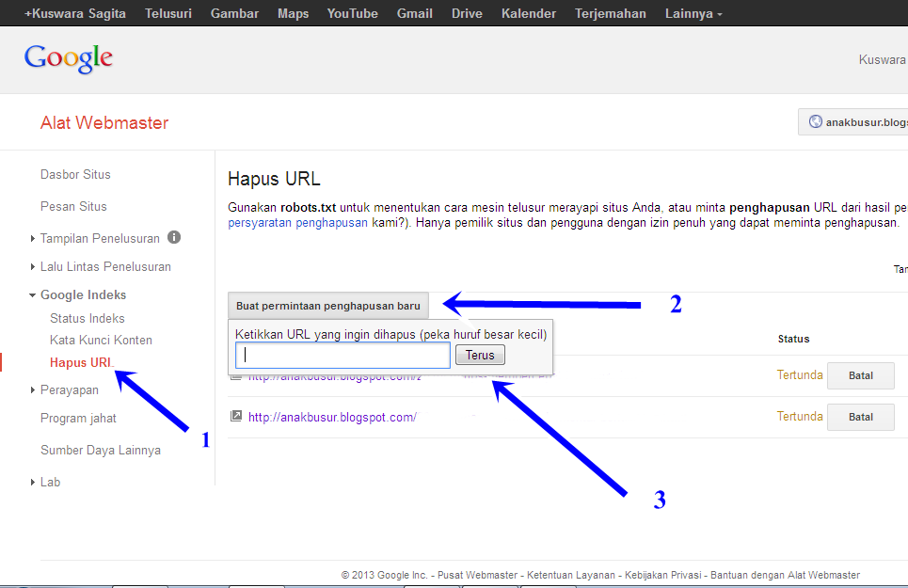Open +Kuswara Sagita profile link
908x588 pixels.
[x=74, y=13]
